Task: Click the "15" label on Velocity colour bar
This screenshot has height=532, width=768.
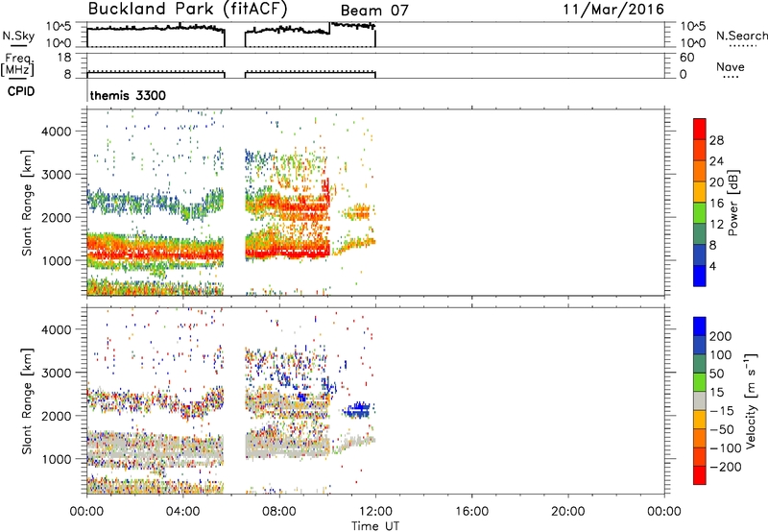Action: click(x=716, y=392)
